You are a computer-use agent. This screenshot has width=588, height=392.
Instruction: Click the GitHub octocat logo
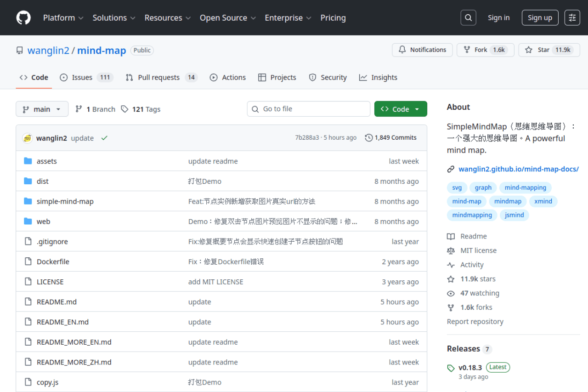pos(23,17)
